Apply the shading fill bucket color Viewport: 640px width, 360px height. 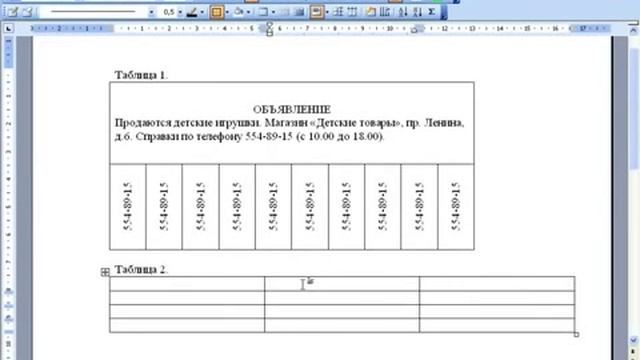point(239,12)
